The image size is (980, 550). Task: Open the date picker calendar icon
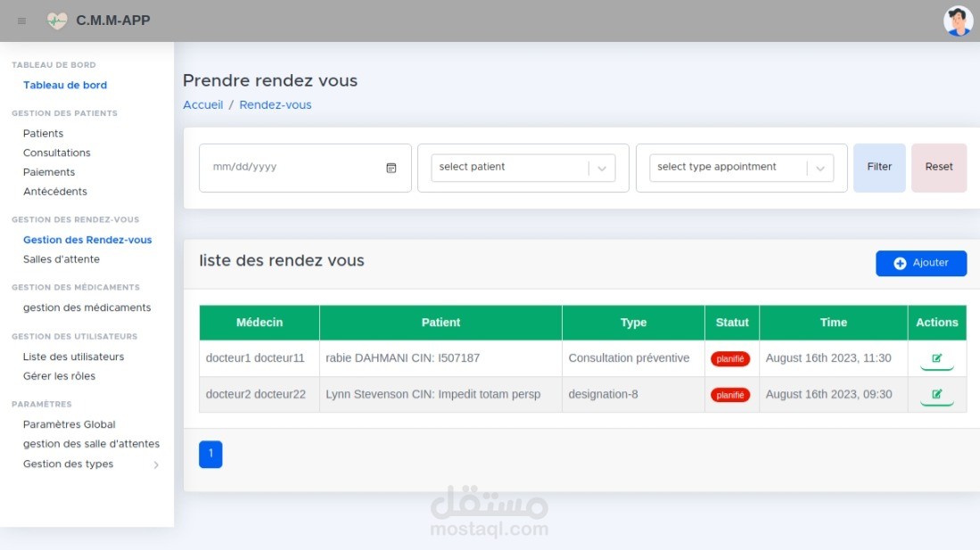tap(391, 168)
